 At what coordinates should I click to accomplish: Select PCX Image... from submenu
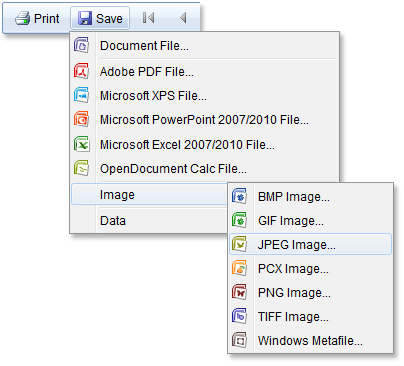point(293,269)
